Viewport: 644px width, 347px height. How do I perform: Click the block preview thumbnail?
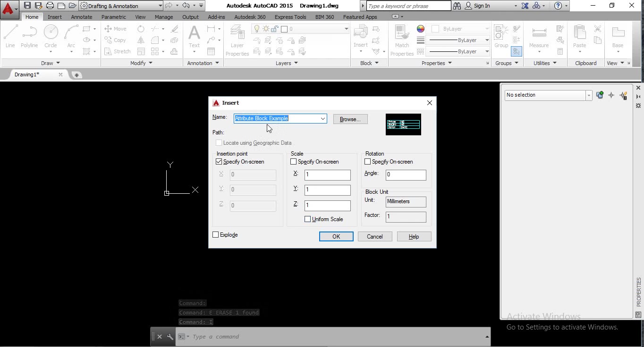[403, 124]
